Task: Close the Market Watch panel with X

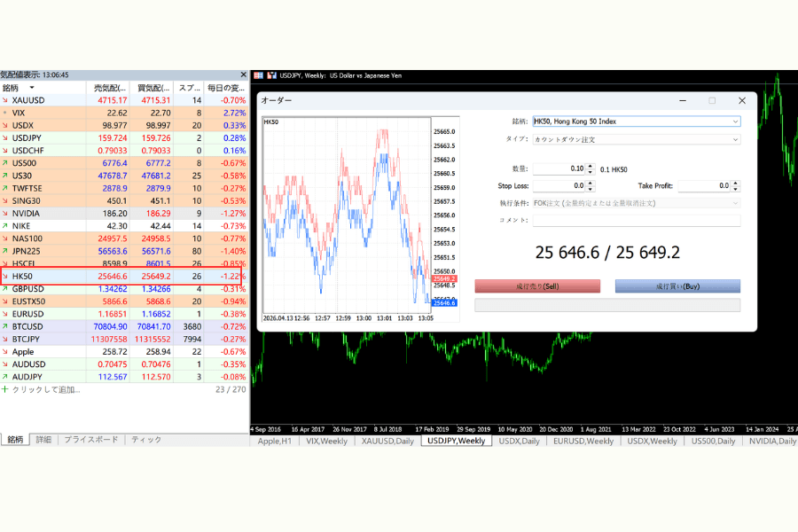Action: click(x=244, y=75)
